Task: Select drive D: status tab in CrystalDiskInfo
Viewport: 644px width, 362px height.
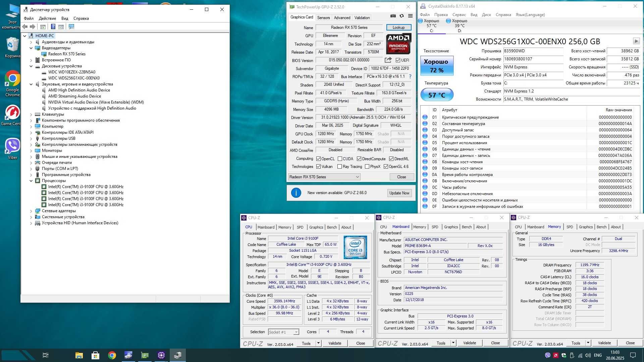Action: pyautogui.click(x=460, y=26)
